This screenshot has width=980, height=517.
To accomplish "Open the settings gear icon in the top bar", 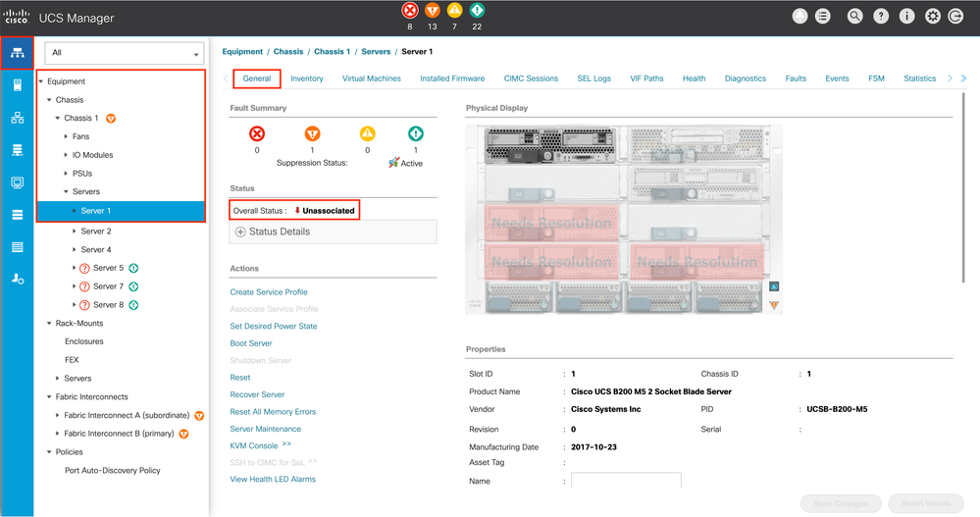I will point(933,17).
